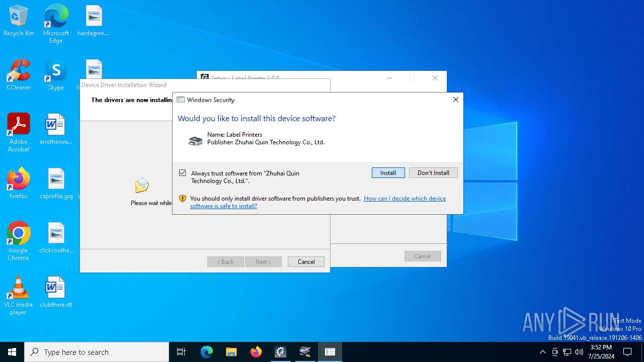Open File Explorer from the taskbar

[231, 352]
